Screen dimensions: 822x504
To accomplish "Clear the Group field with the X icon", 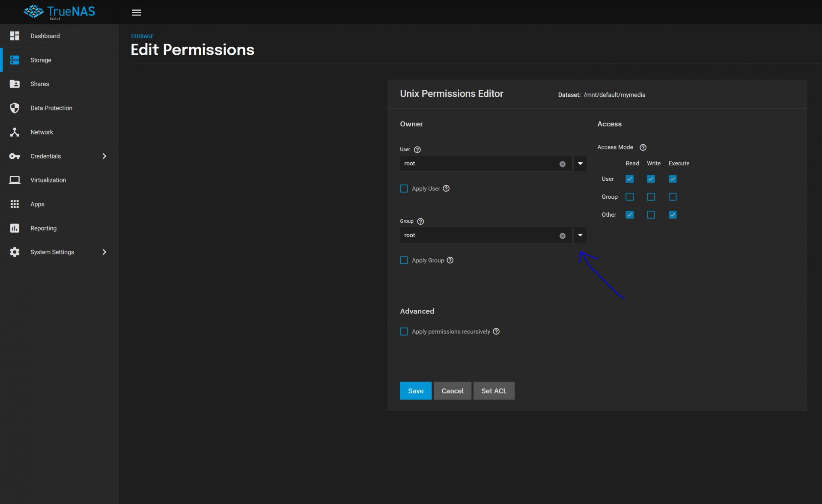I will point(562,236).
